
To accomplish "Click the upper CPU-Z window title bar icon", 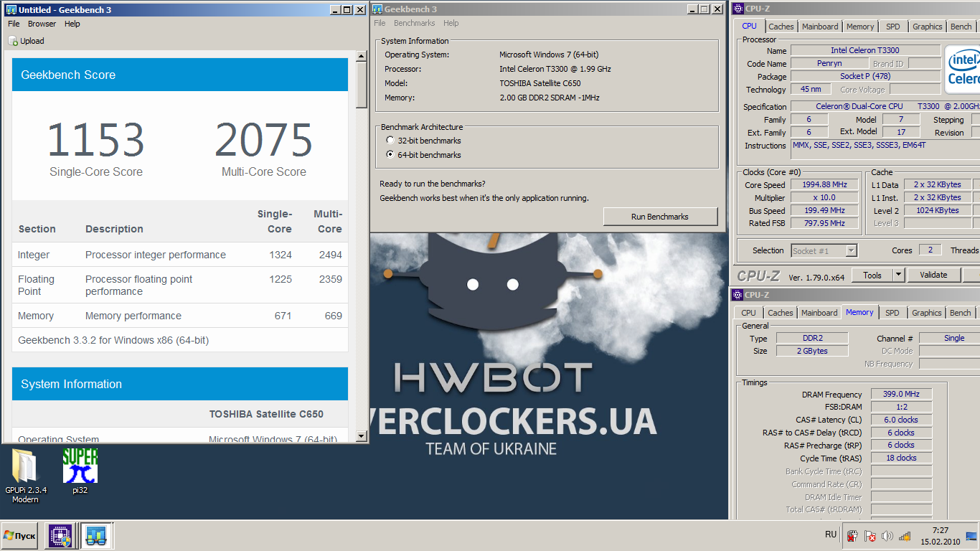I will click(x=738, y=9).
